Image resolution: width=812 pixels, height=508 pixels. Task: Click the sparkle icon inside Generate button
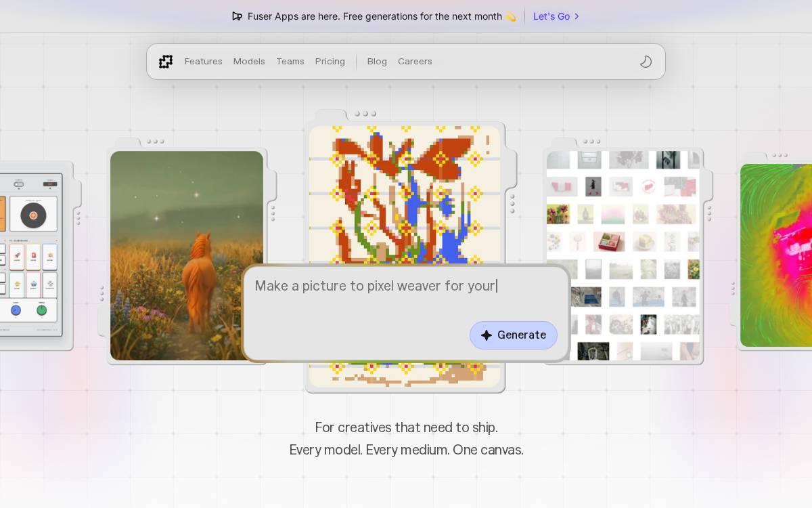pyautogui.click(x=487, y=335)
